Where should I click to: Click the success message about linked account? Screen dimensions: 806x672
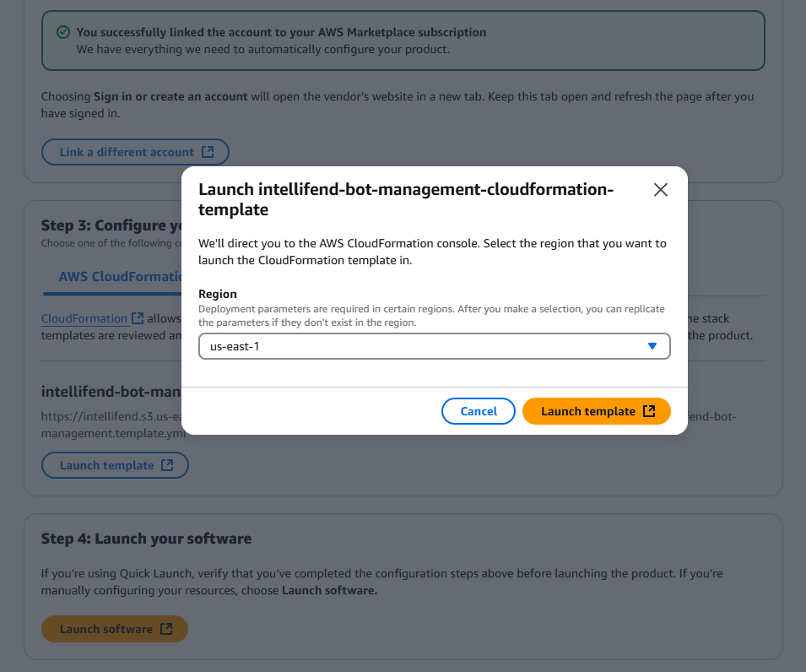click(281, 32)
